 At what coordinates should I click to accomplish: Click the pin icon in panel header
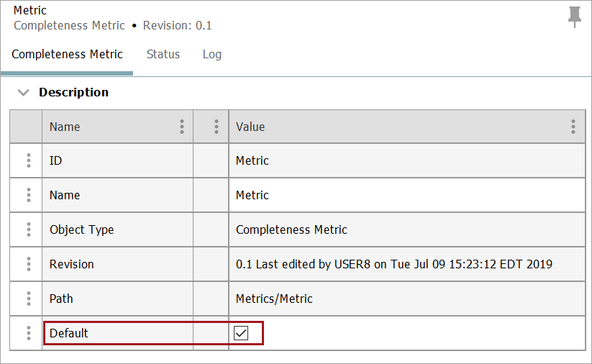pyautogui.click(x=574, y=17)
